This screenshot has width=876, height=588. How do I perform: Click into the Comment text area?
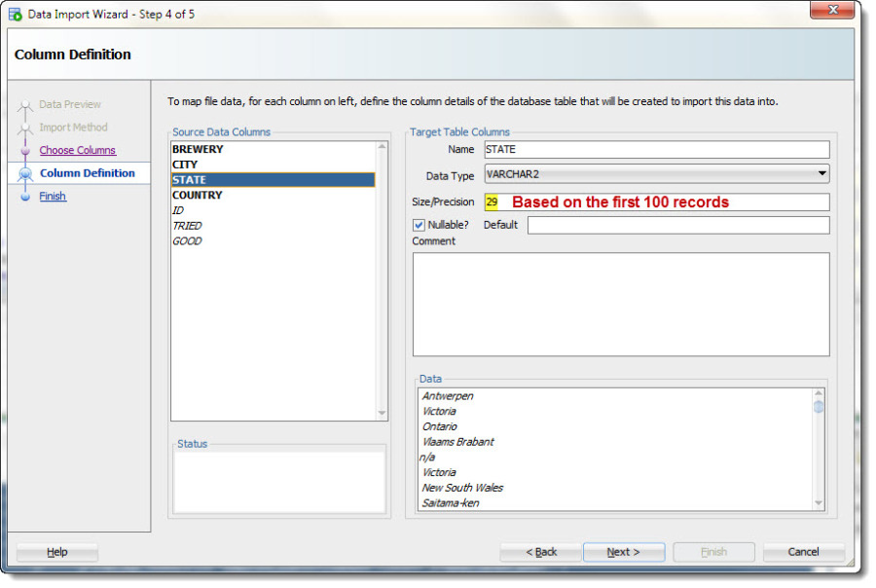[x=620, y=304]
